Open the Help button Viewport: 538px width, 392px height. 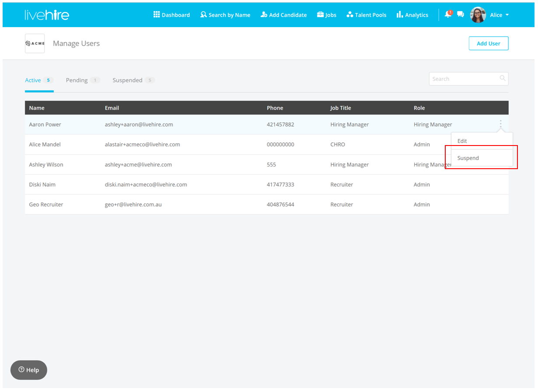pos(29,370)
